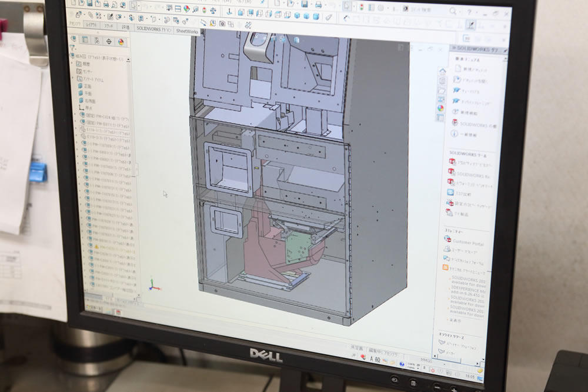Switch to the 評価 tab

(x=126, y=27)
